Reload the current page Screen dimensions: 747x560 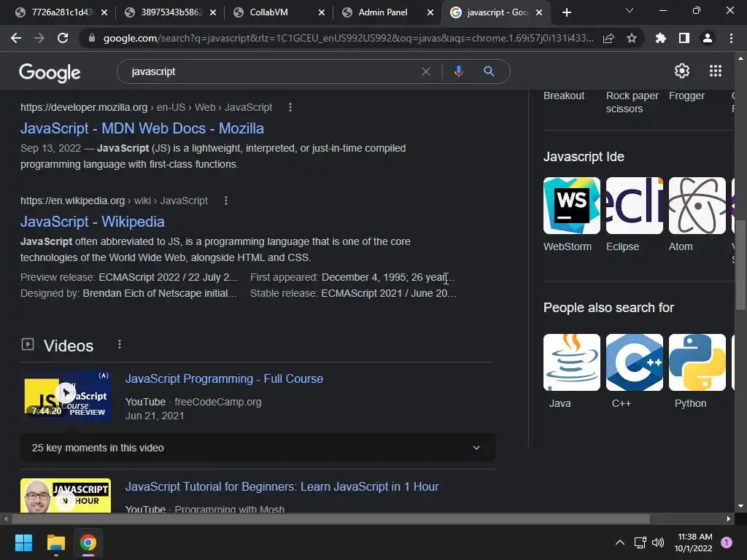tap(63, 38)
